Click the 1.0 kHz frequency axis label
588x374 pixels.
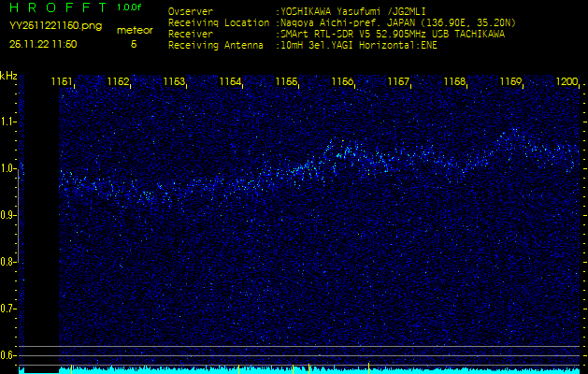(8, 168)
